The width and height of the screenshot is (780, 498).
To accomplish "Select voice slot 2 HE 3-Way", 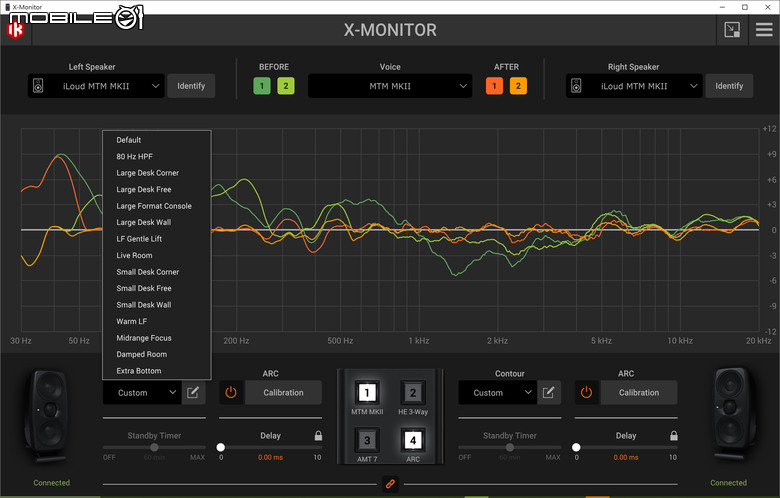I will coord(413,393).
